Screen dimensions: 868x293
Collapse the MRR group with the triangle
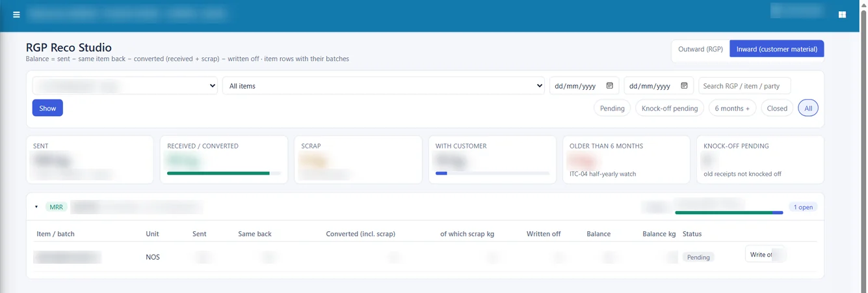pos(36,207)
